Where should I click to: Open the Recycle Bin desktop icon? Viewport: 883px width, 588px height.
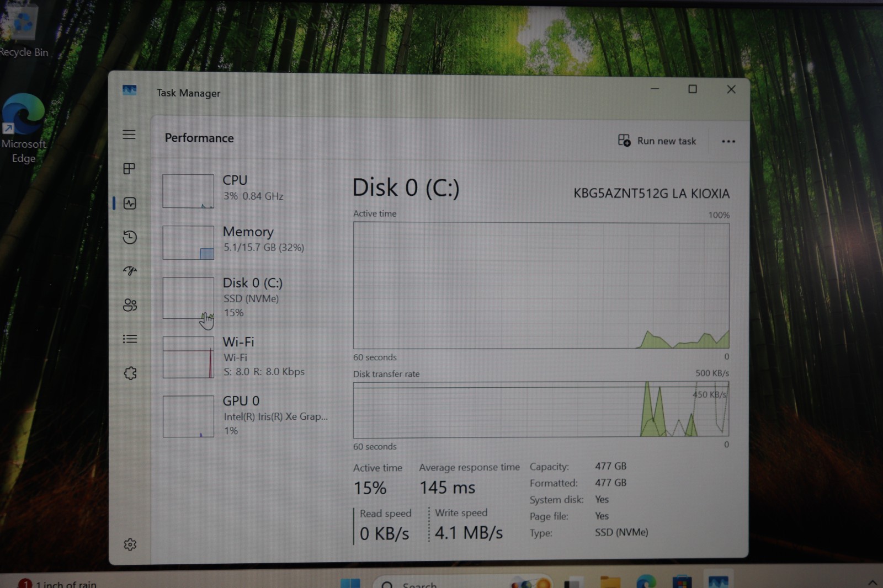coord(23,30)
